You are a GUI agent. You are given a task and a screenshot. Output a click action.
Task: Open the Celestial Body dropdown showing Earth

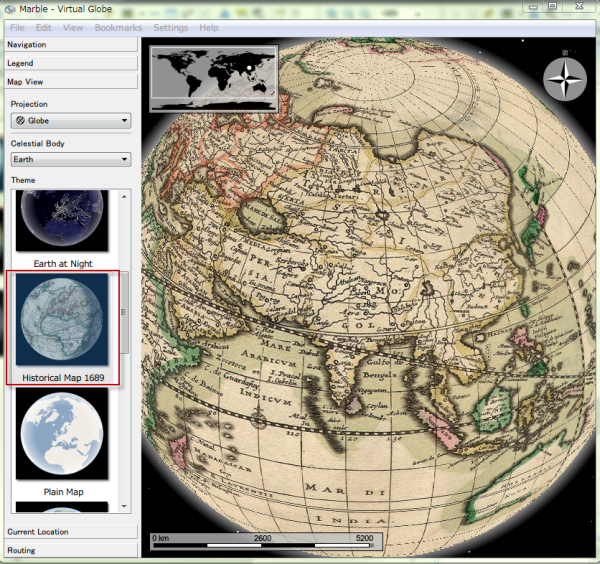click(70, 159)
